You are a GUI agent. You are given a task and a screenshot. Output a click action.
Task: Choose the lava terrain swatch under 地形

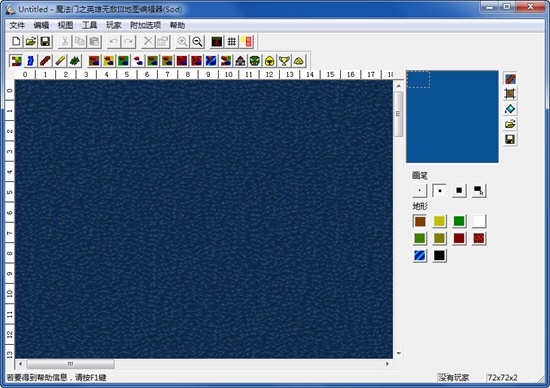point(479,239)
